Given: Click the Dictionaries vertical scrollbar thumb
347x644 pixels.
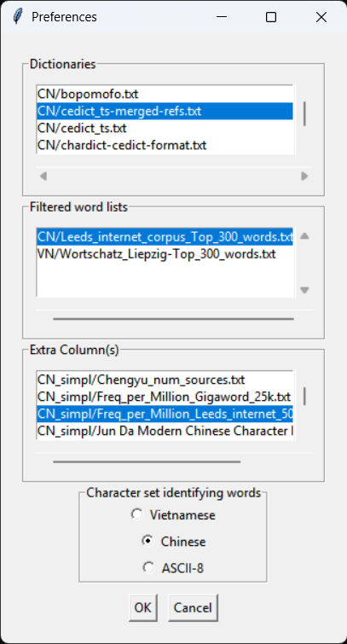Looking at the screenshot, I should pos(304,113).
